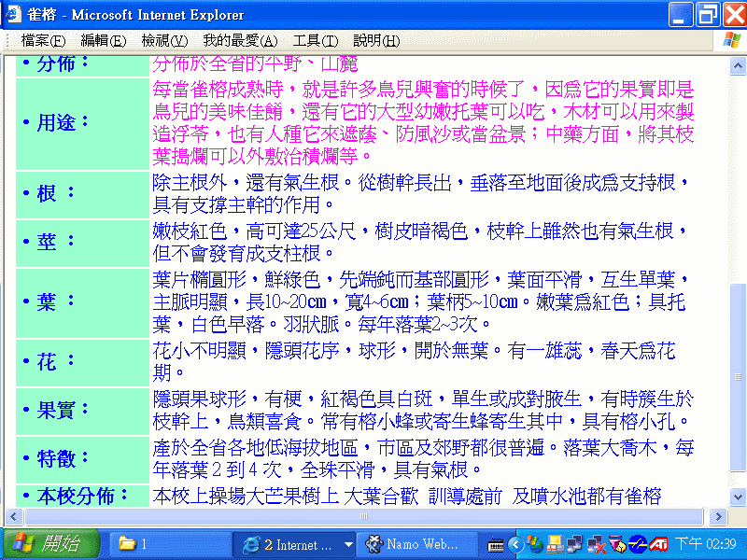Click the connected network computers tray icon
This screenshot has width=747, height=560.
click(x=575, y=544)
